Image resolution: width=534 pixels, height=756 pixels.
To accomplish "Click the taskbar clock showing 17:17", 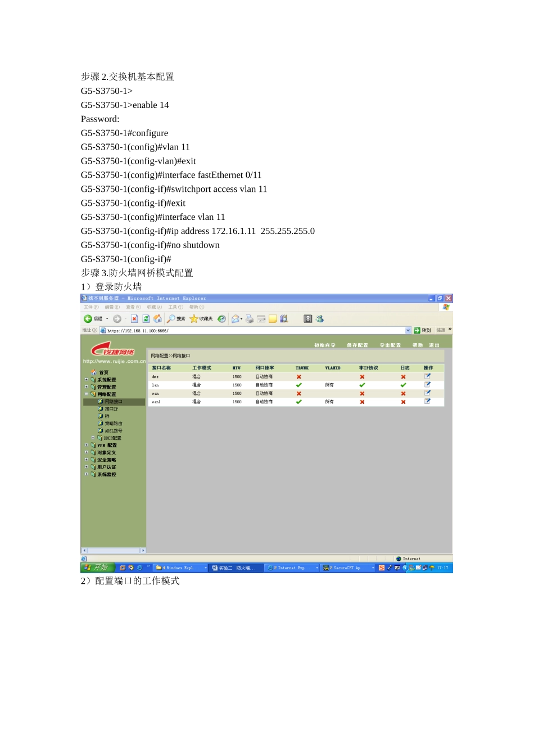I will point(443,568).
